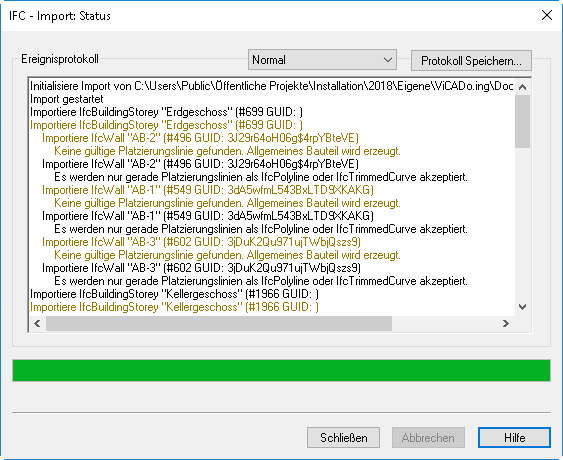Open the Normal log level dropdown
The height and width of the screenshot is (460, 563).
322,60
